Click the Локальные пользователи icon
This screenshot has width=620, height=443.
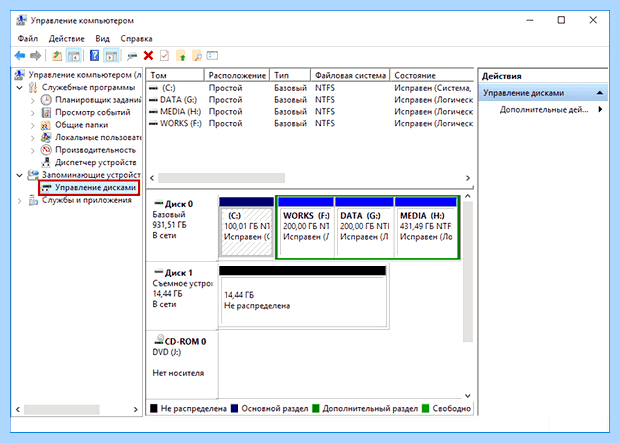tap(46, 137)
